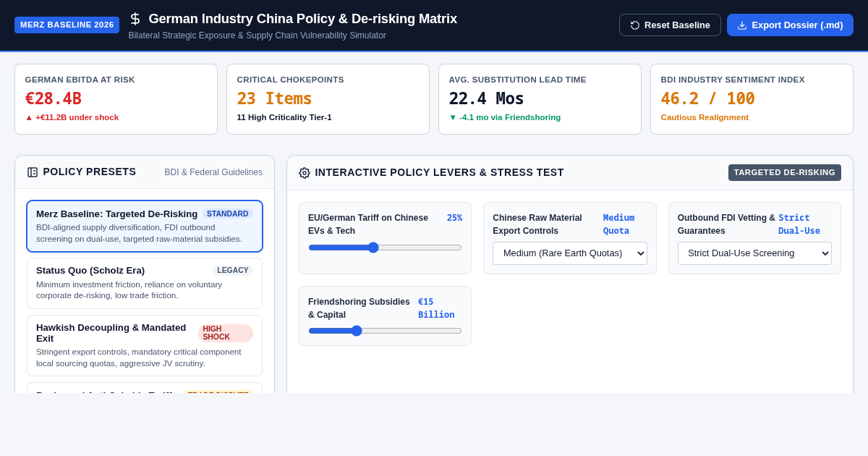The image size is (868, 456).
Task: Open the Outbound FDI Vetting dropdown
Action: (754, 253)
